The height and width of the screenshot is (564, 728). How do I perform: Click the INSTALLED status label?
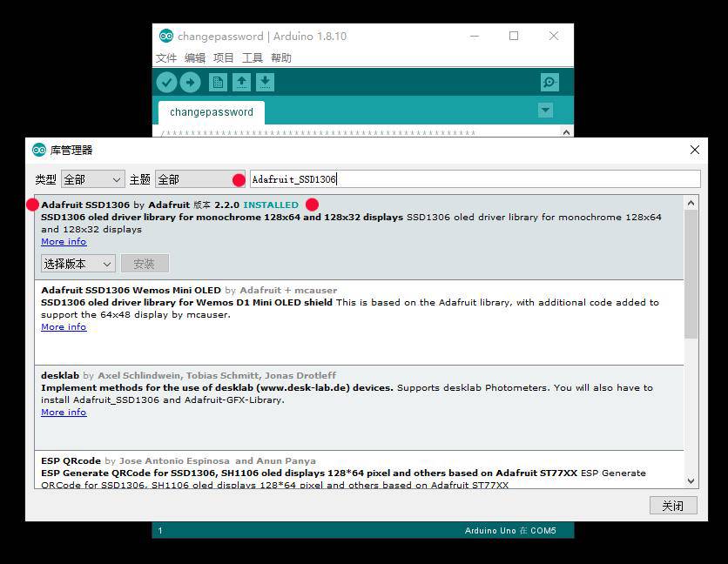271,205
